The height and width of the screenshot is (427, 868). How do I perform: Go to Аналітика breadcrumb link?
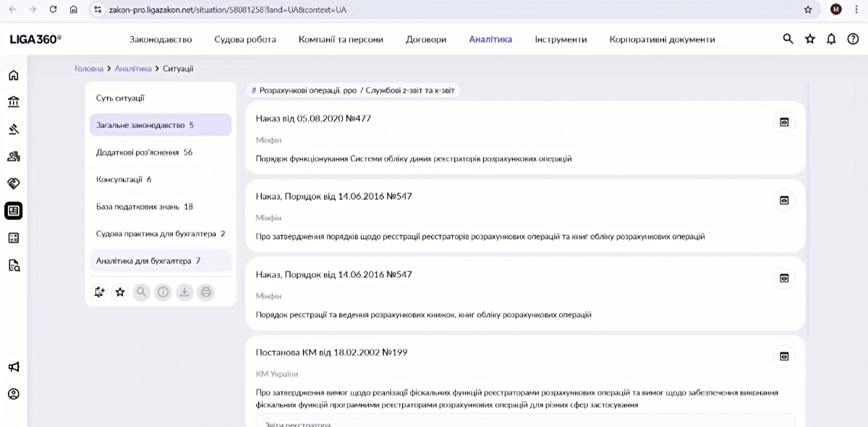(132, 69)
